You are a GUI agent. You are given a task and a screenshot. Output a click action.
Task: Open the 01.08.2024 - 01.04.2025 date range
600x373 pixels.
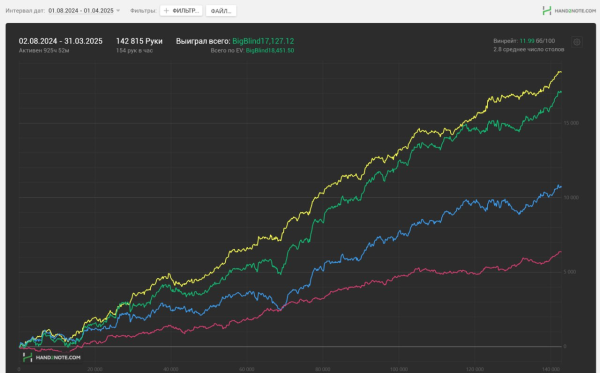[x=81, y=11]
